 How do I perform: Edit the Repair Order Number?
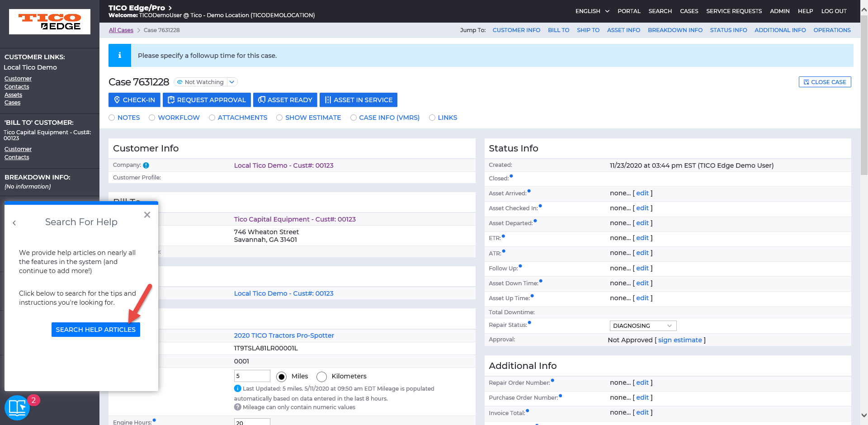(x=642, y=382)
